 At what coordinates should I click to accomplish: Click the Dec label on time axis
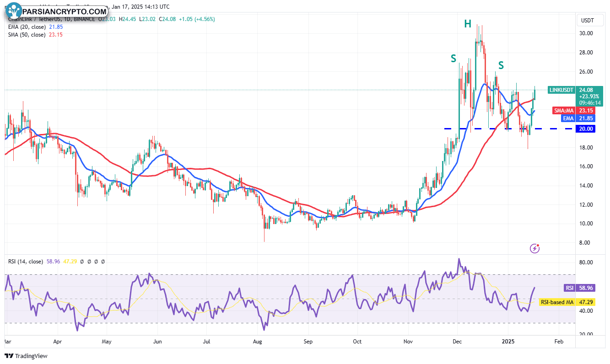(458, 342)
